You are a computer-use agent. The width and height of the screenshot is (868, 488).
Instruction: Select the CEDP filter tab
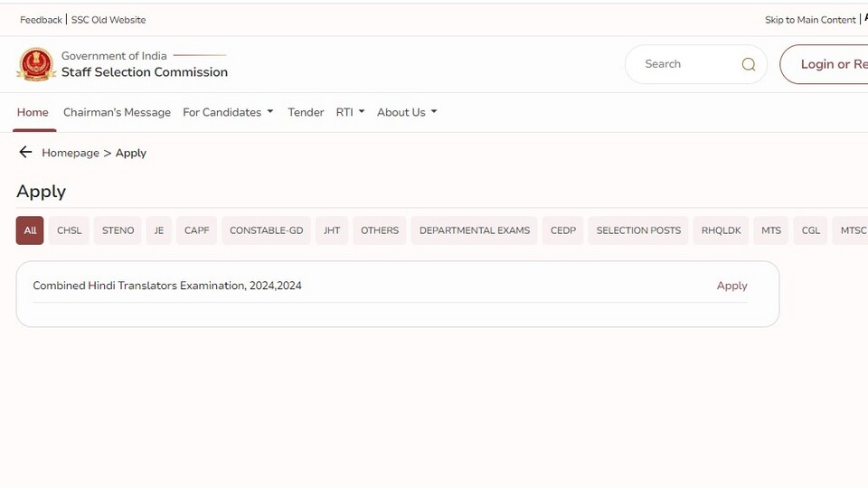[x=563, y=230]
